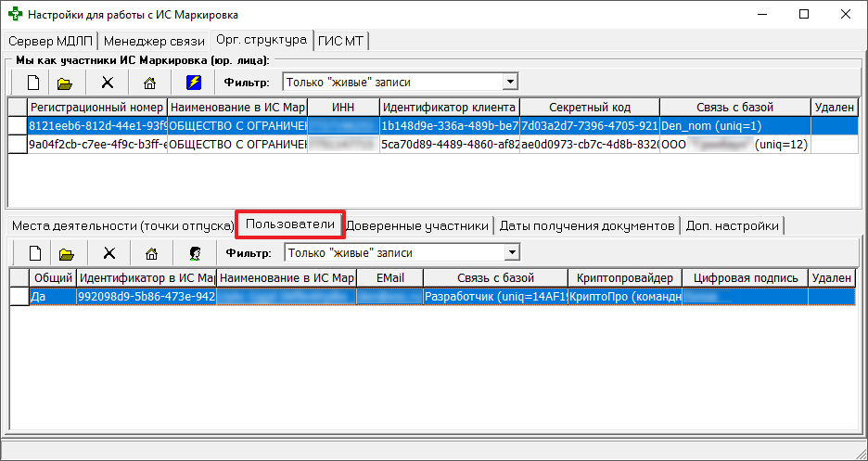Image resolution: width=868 pixels, height=461 pixels.
Task: Click the delete X icon in the legal entities toolbar
Action: 108,83
